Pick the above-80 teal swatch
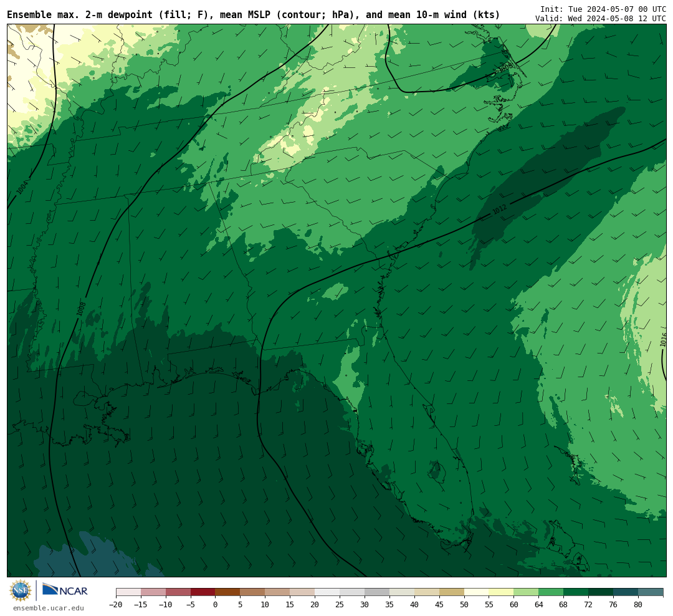Screen dimensions: 673x616 tap(651, 592)
